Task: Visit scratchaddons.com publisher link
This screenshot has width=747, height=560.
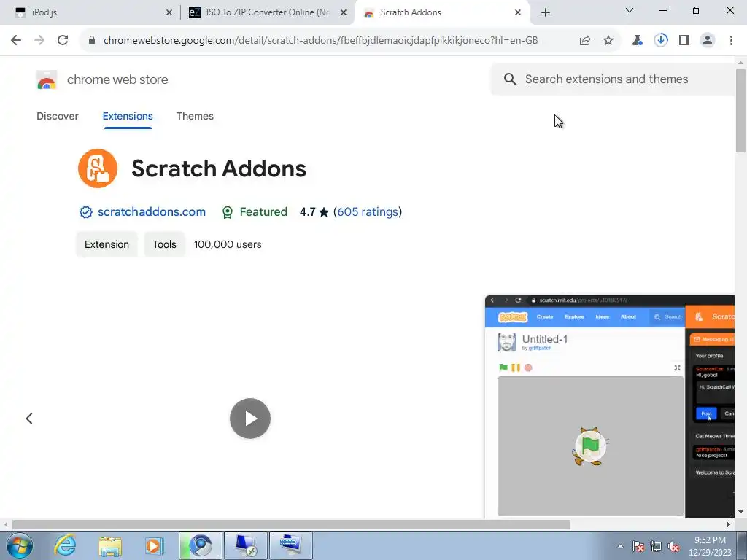Action: [152, 212]
